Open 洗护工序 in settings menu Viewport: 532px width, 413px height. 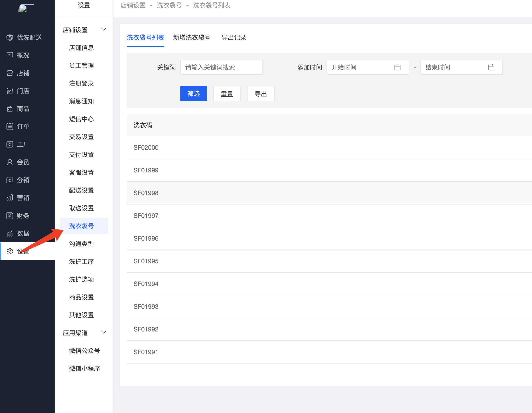tap(81, 261)
